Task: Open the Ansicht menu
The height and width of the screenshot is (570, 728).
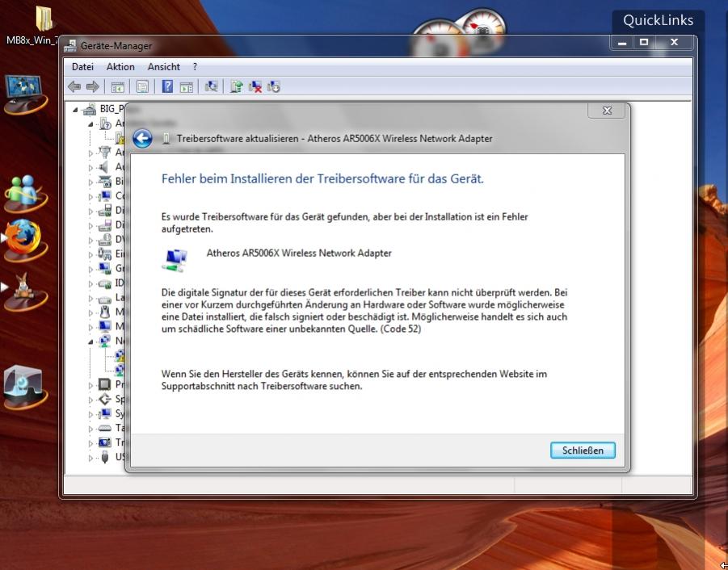Action: (163, 67)
